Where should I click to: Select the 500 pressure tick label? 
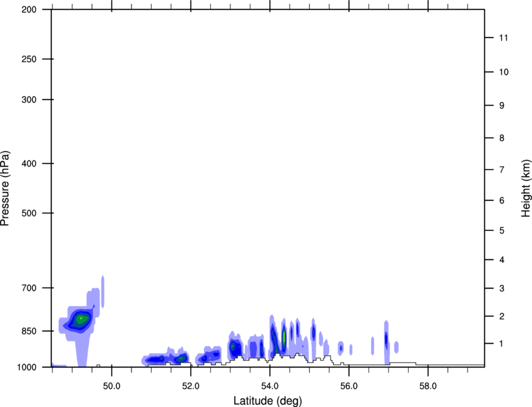(x=29, y=213)
